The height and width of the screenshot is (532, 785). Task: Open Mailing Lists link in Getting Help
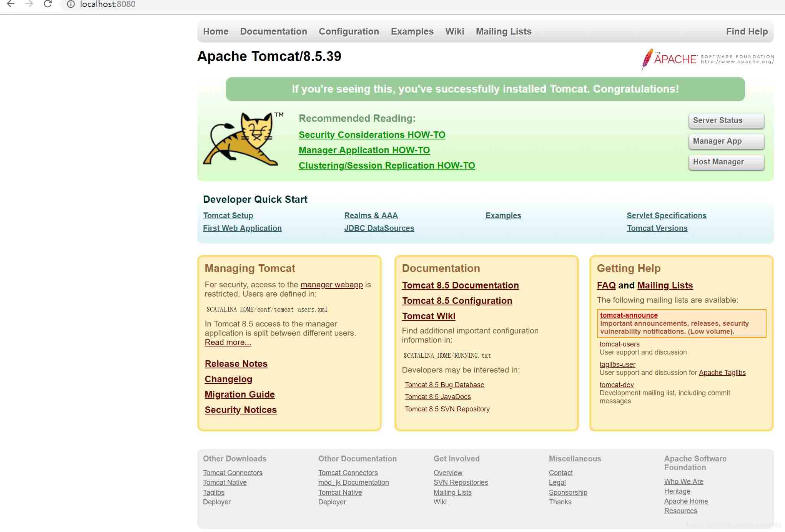click(x=665, y=285)
